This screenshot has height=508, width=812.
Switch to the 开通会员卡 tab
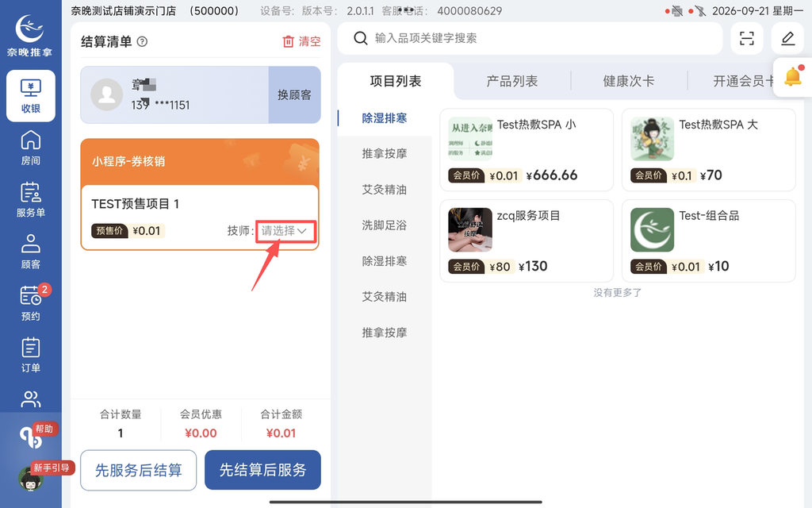[743, 82]
